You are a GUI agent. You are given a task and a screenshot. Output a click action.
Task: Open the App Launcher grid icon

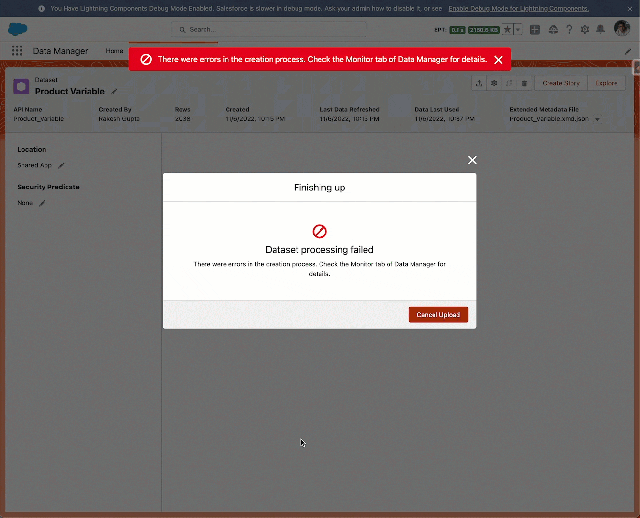click(x=17, y=51)
